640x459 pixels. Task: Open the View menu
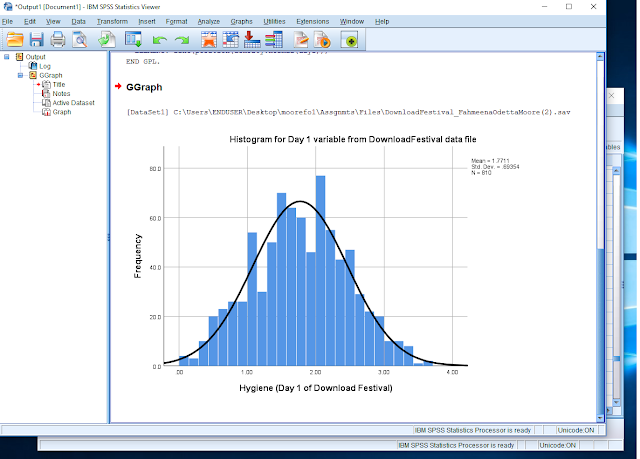point(53,22)
